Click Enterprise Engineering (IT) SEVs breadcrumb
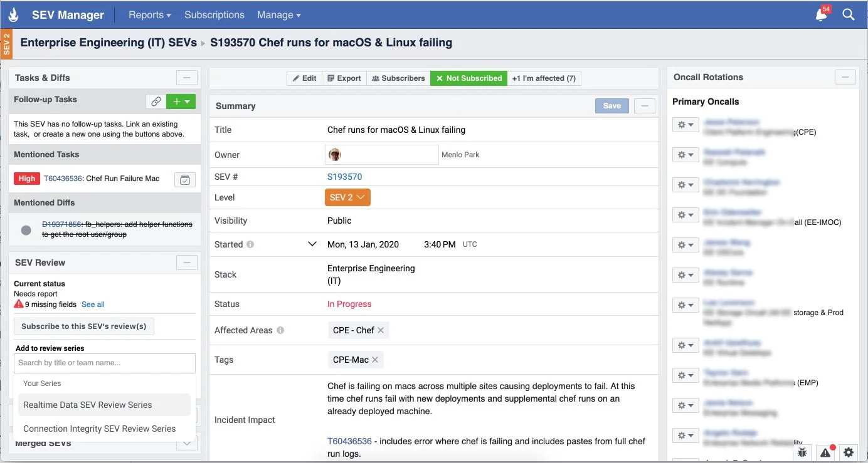This screenshot has height=463, width=868. coord(109,43)
